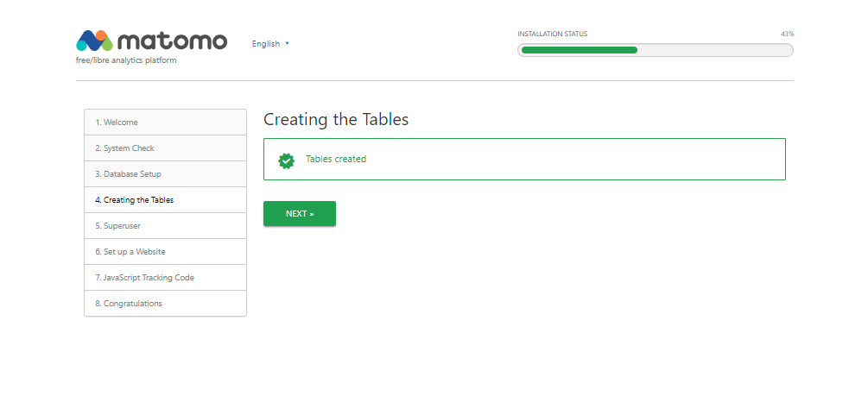Click the green checkmark badge icon
The height and width of the screenshot is (396, 868).
[286, 160]
